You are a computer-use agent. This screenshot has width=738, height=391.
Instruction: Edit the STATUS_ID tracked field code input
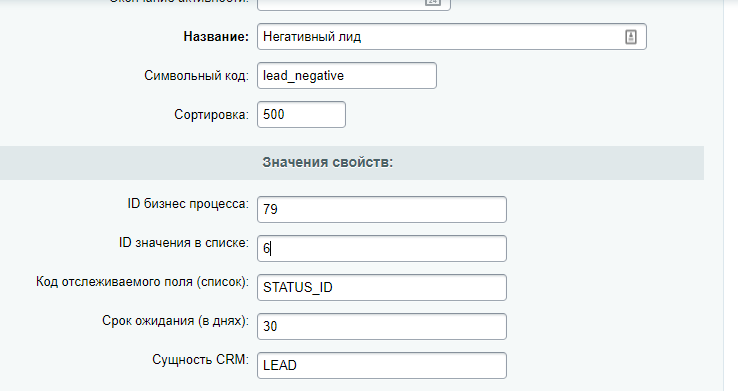(382, 287)
